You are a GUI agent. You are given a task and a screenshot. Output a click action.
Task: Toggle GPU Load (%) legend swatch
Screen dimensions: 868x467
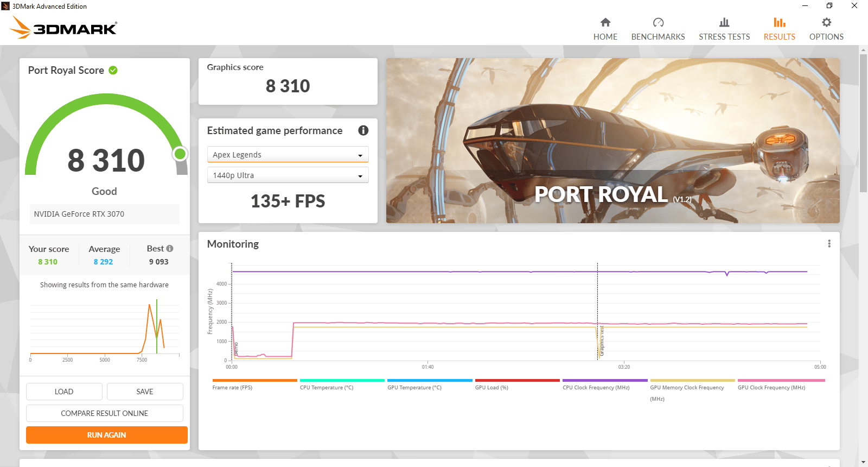click(x=518, y=381)
